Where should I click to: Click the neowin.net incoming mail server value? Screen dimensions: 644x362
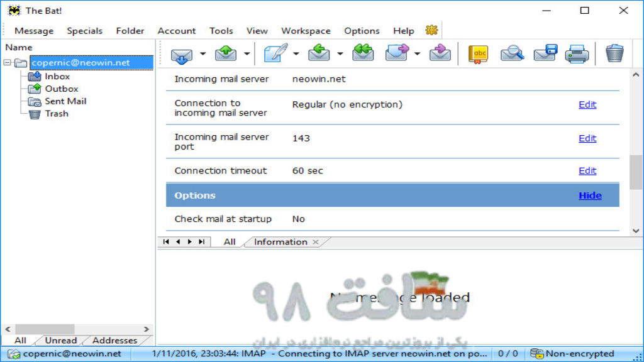click(319, 79)
